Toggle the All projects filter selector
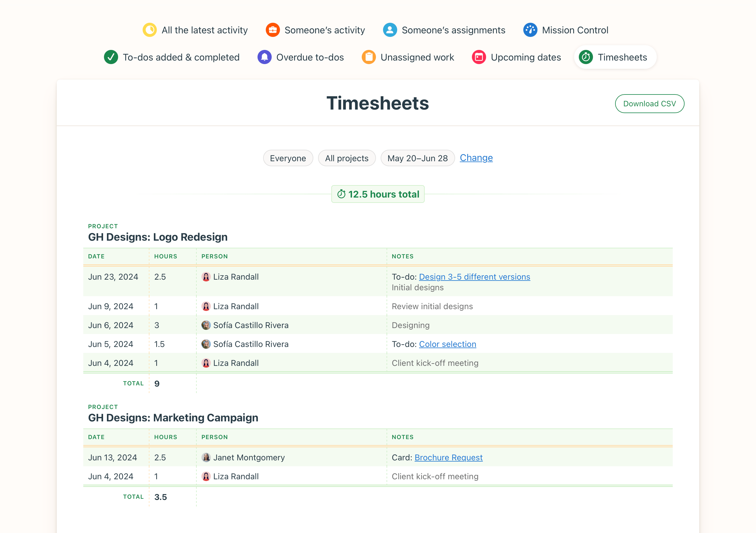Viewport: 756px width, 533px height. point(347,157)
